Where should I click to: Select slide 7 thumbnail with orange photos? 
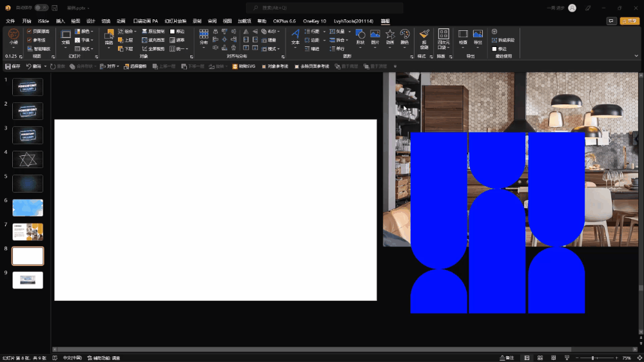click(28, 232)
